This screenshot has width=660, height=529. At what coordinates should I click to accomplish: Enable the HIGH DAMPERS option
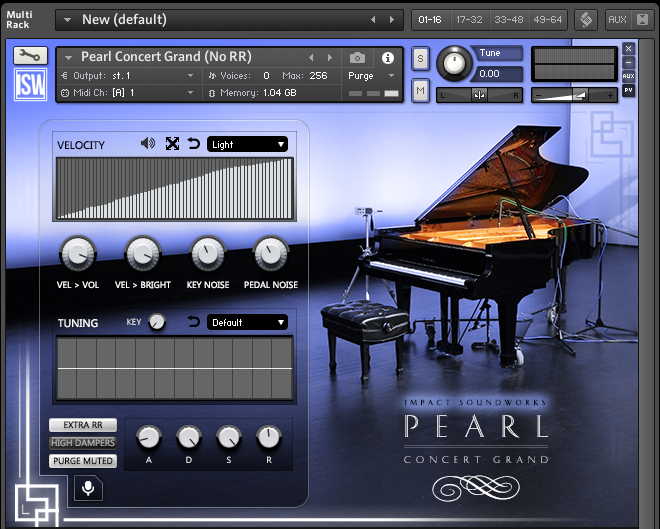[x=83, y=443]
